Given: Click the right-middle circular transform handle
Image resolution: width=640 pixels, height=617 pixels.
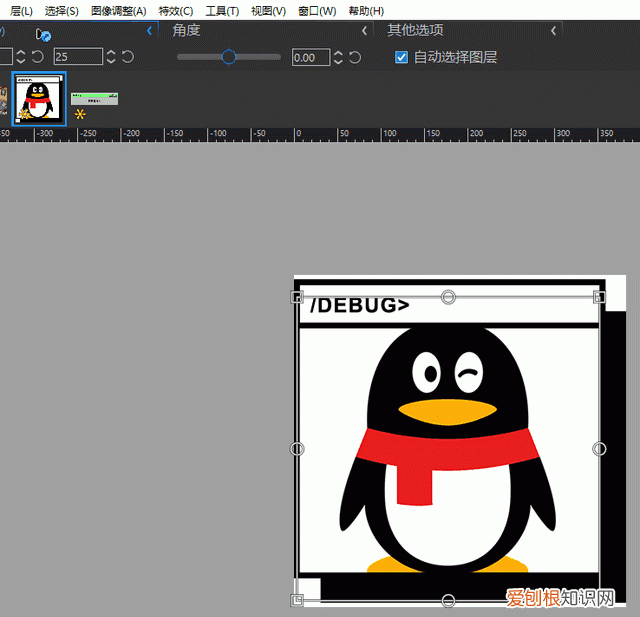Looking at the screenshot, I should tap(599, 449).
